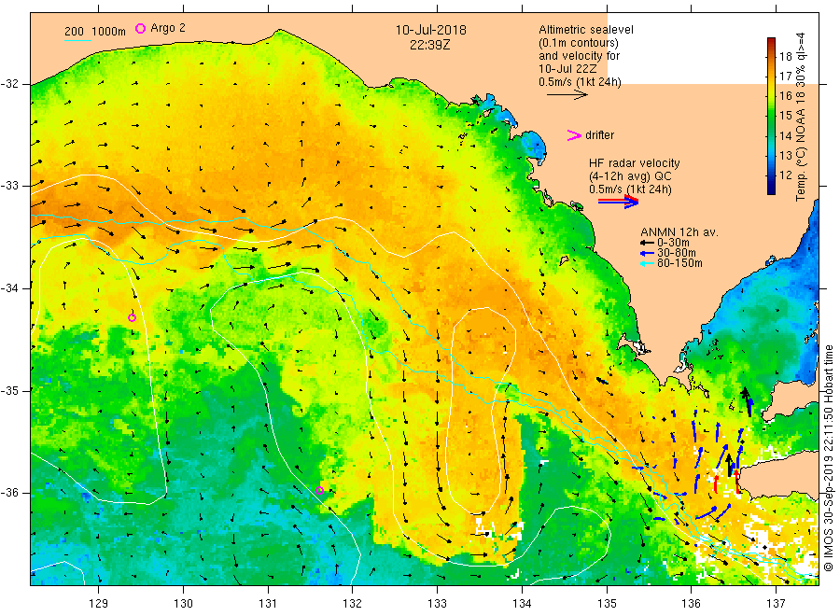Click the 'Argo 2' legend label

(168, 28)
